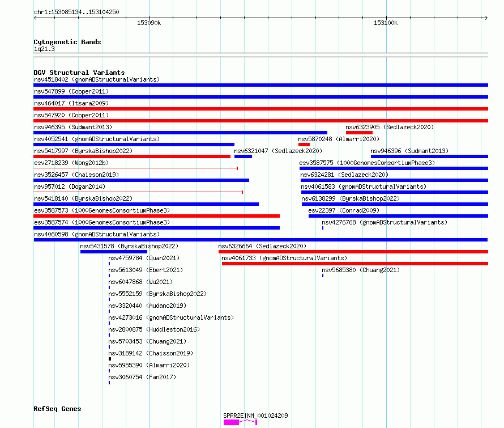Viewport: 504px width, 428px height.
Task: Select nsv6324281 (Sedlazeck2020) label
Action: click(x=344, y=175)
